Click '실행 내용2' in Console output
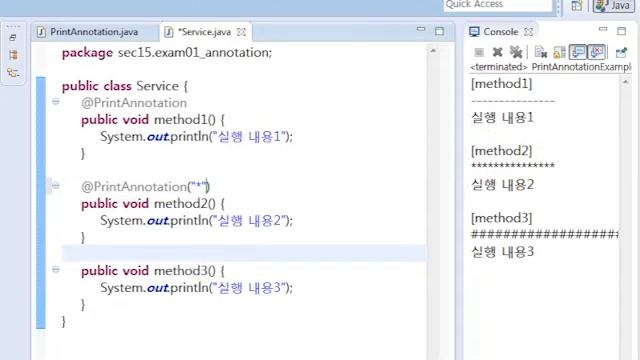The image size is (640, 360). (502, 185)
